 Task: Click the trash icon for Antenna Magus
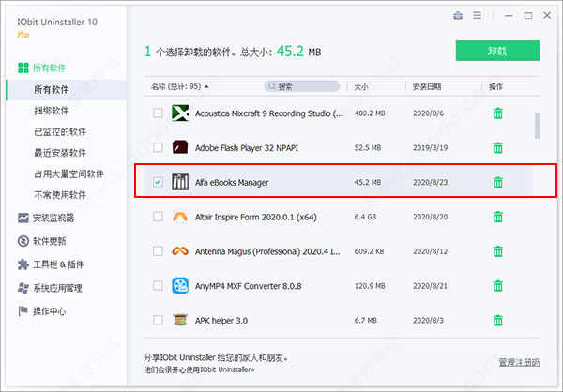point(497,251)
